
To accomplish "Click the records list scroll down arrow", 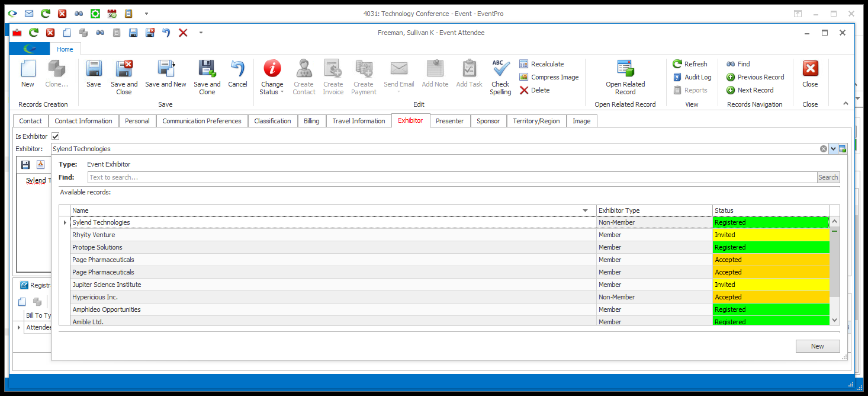I will coord(835,320).
